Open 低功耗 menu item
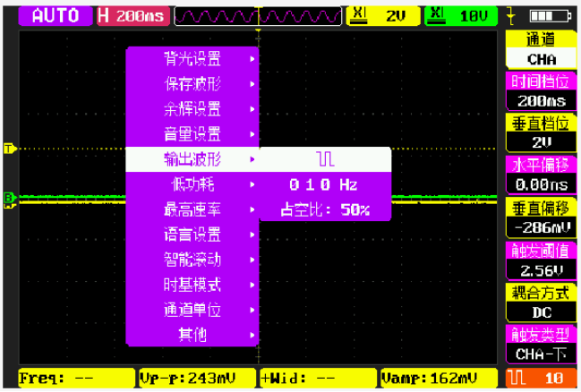 [192, 184]
